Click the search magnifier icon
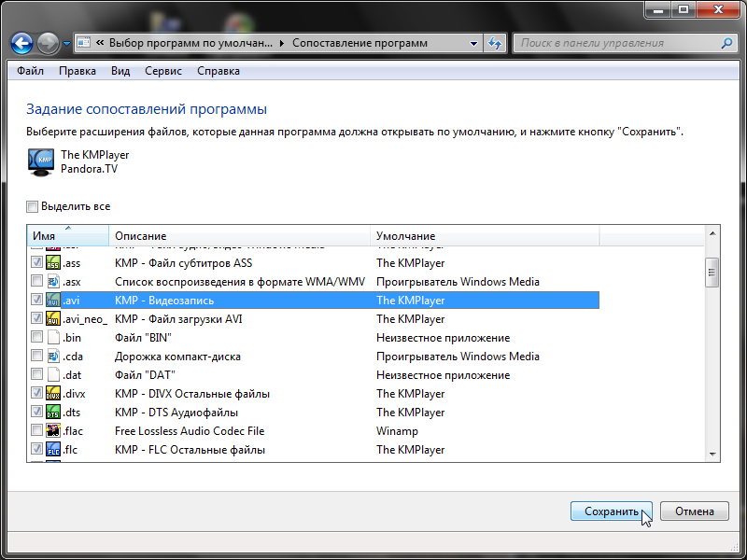Viewport: 747px width, 560px height. [727, 43]
